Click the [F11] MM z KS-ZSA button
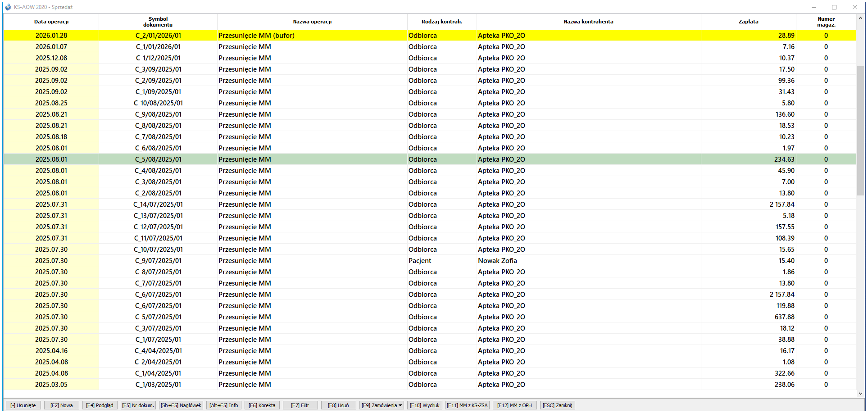The image size is (868, 413). [x=467, y=405]
